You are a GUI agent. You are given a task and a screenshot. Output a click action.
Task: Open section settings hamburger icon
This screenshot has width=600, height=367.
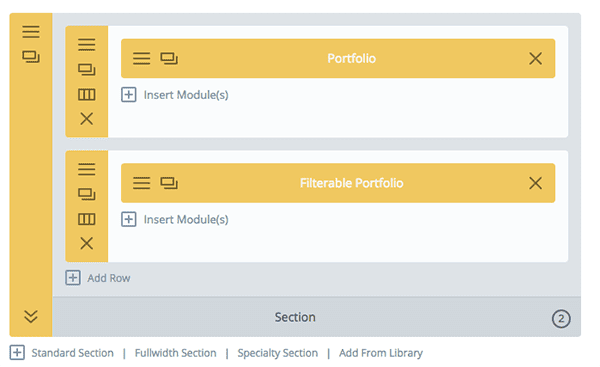tap(31, 32)
